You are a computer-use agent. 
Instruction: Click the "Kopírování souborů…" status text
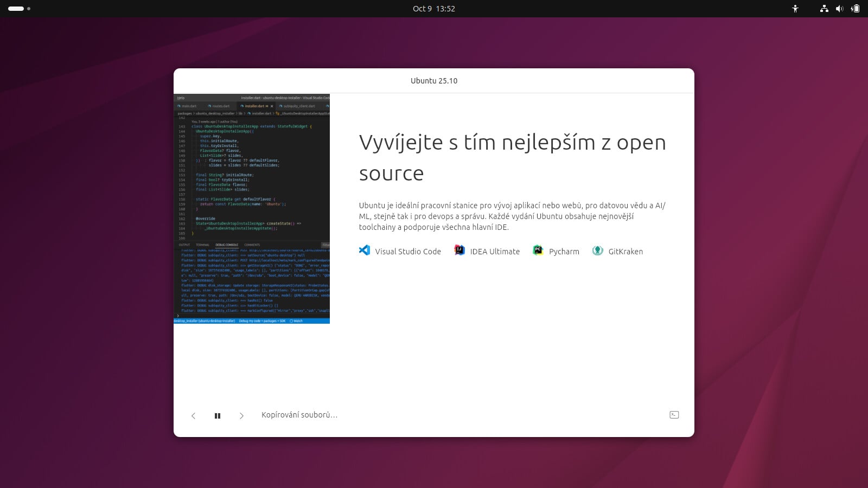coord(299,415)
